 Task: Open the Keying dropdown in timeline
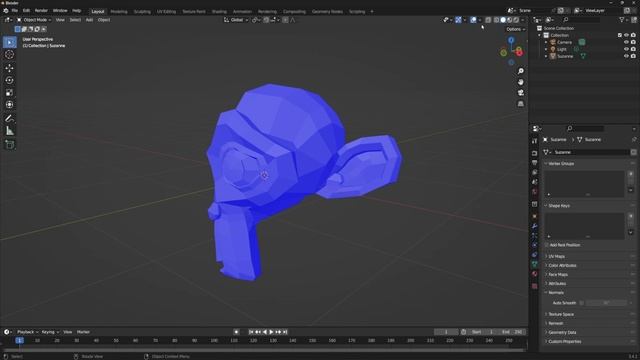click(x=50, y=332)
